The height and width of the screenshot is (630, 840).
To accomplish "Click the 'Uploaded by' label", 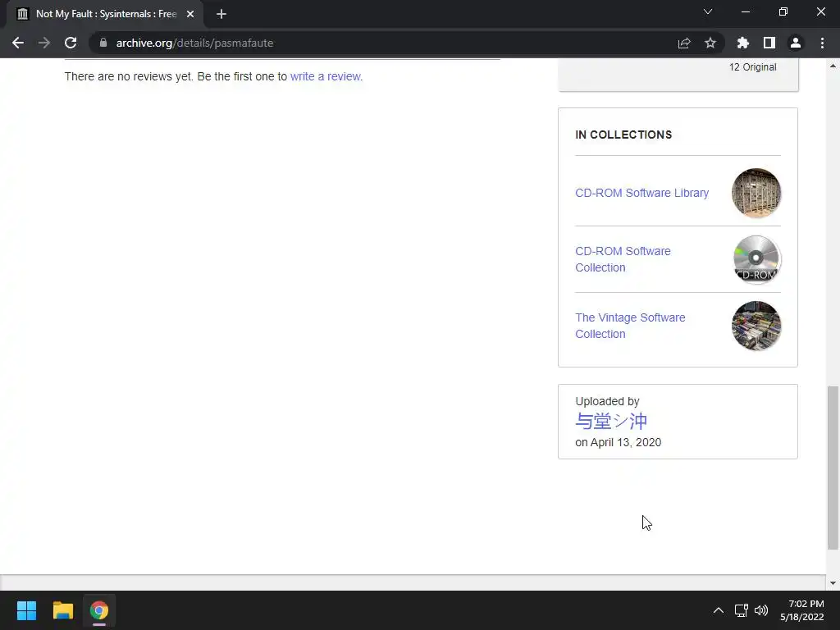I will [x=608, y=401].
